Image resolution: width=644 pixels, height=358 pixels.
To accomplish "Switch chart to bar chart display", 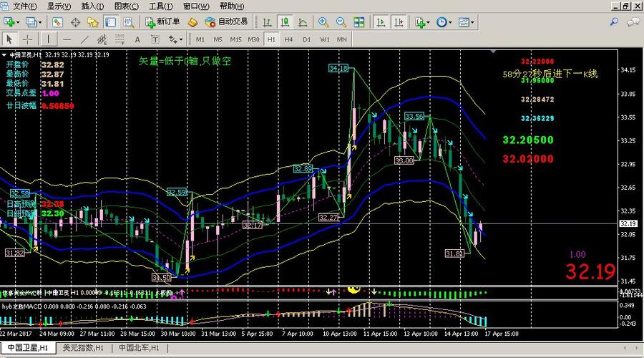I will (x=267, y=22).
